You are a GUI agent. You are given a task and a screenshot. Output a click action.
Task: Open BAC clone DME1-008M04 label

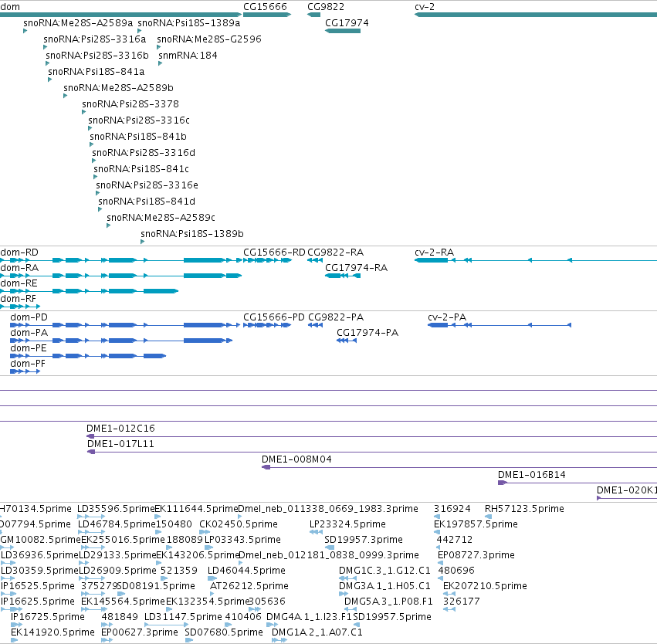pos(296,459)
